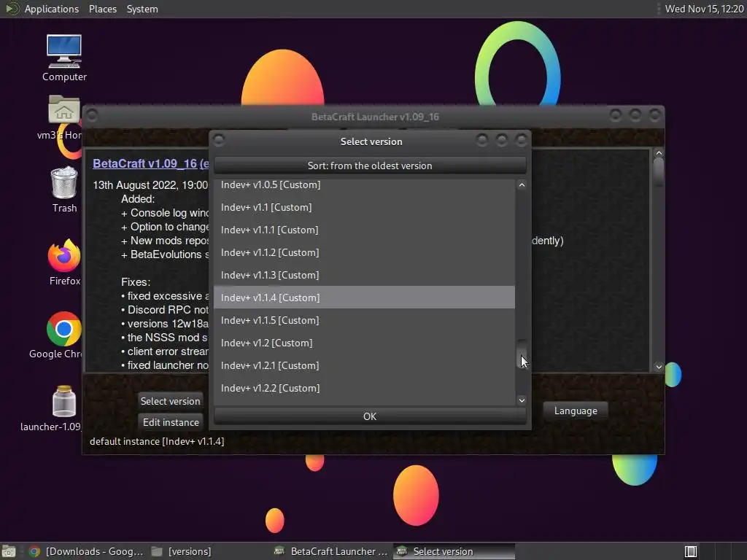The height and width of the screenshot is (560, 747).
Task: Select Indev+ v1.1.2 [Custom]
Action: [364, 252]
